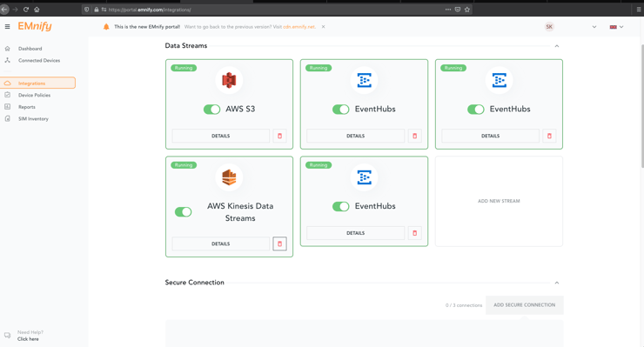Click ADD NEW STREAM tile

click(499, 201)
